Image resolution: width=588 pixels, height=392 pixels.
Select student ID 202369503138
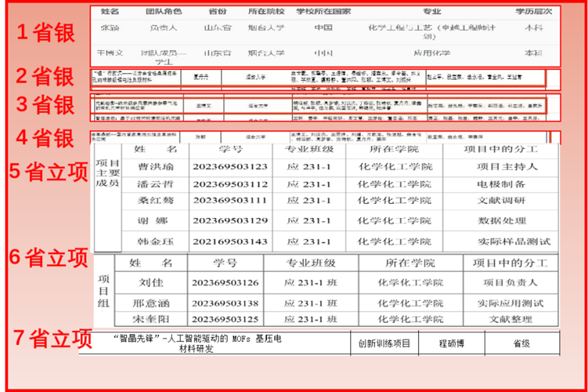click(x=225, y=303)
